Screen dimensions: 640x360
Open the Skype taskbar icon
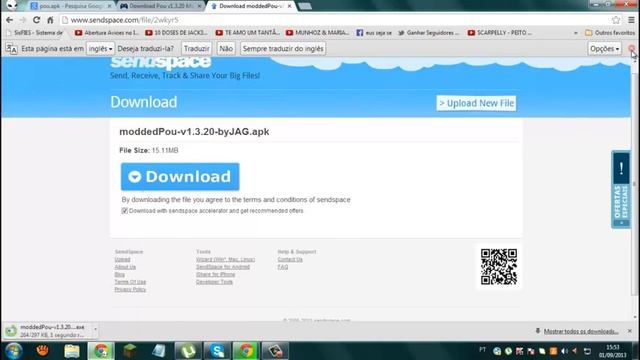(x=217, y=351)
